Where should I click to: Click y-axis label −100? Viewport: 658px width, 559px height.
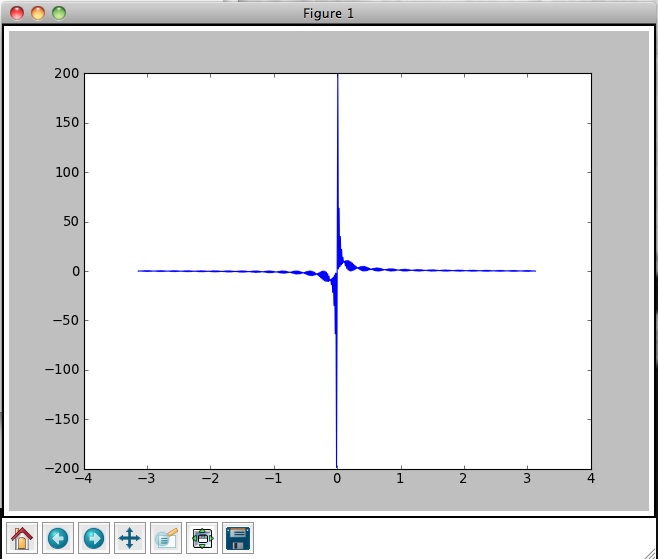tap(62, 370)
